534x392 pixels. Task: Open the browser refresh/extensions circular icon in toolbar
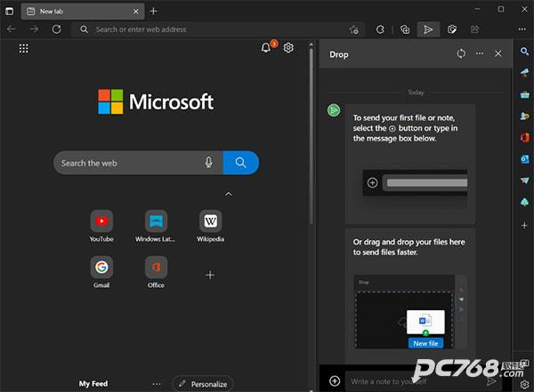point(380,29)
